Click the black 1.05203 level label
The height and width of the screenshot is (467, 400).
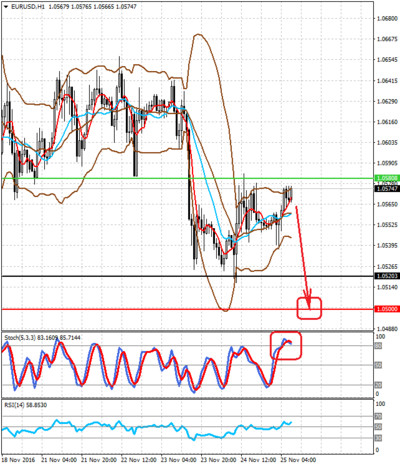tap(387, 276)
